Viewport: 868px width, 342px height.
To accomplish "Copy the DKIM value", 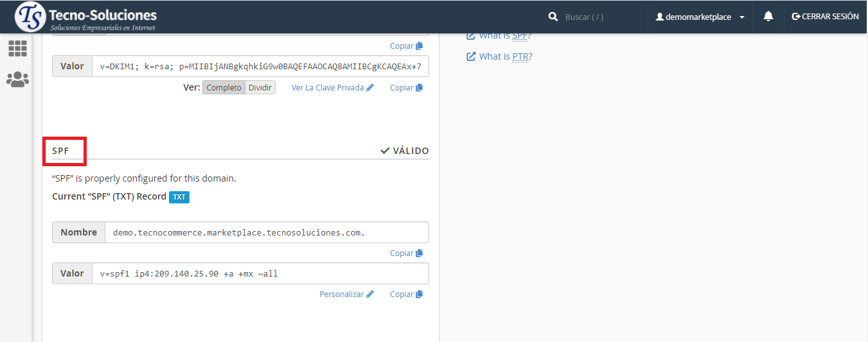I will click(406, 88).
